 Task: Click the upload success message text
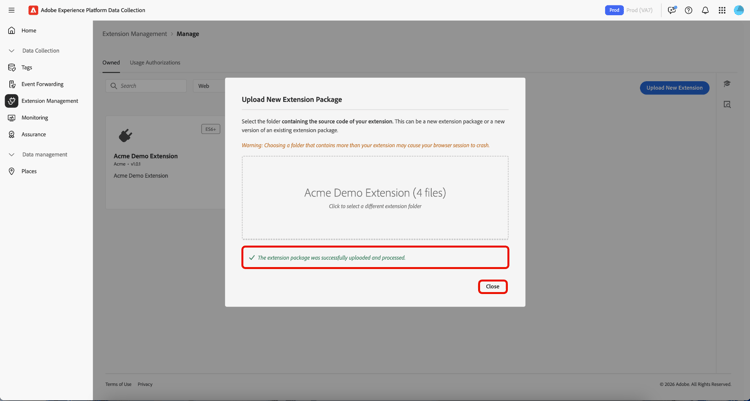coord(331,258)
